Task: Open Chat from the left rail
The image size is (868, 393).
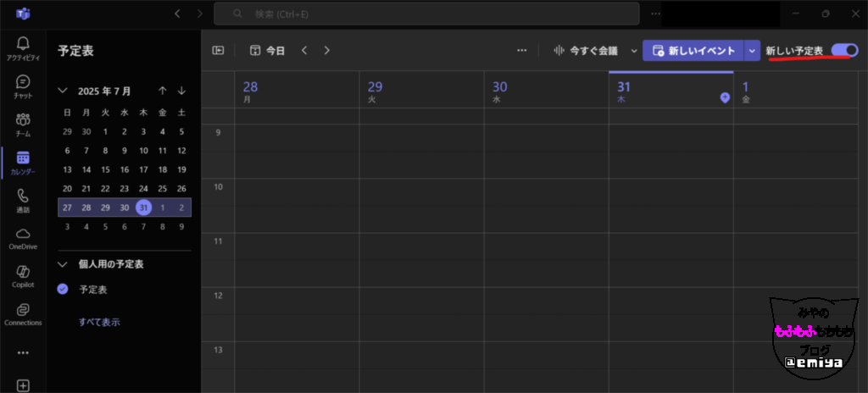Action: coord(23,86)
